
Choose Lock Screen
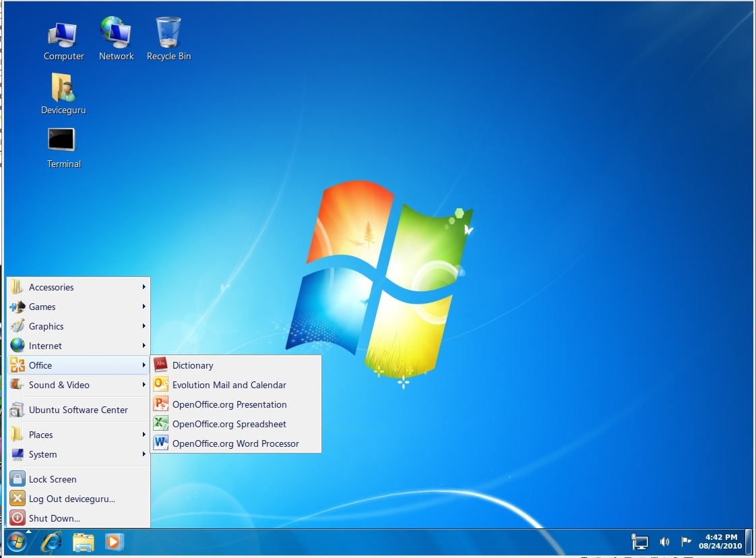coord(79,479)
